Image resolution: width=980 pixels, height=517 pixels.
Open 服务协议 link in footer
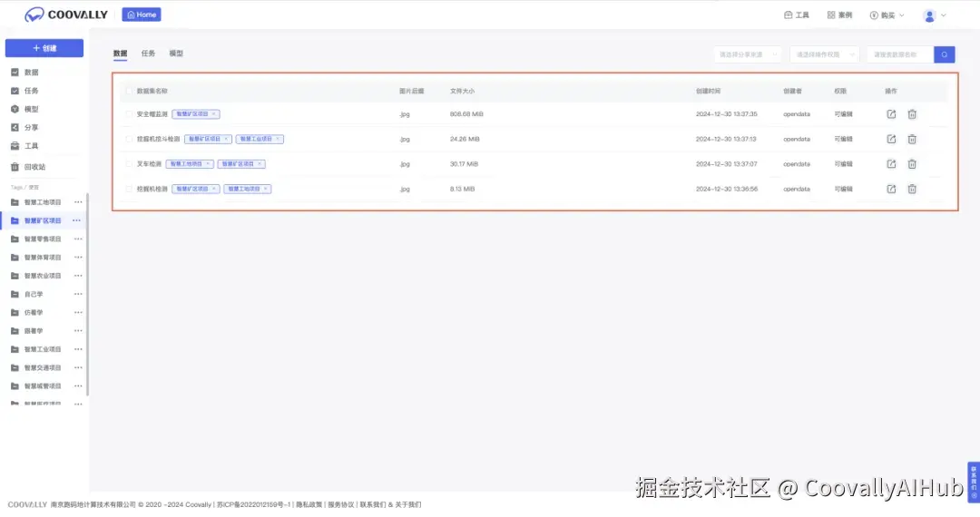pyautogui.click(x=340, y=504)
